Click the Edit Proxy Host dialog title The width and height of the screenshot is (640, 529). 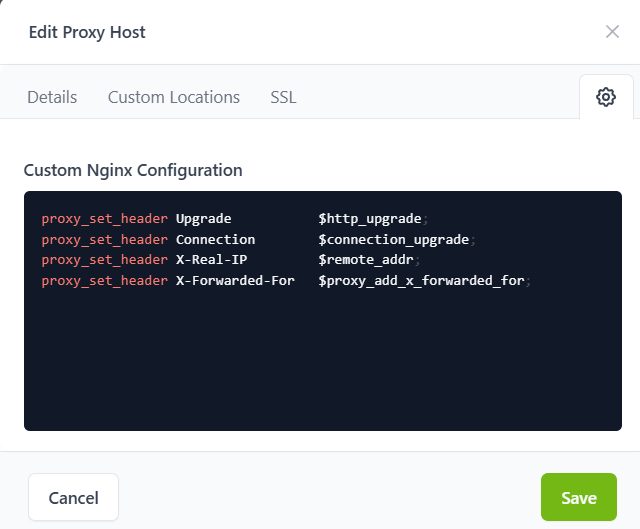(x=87, y=32)
